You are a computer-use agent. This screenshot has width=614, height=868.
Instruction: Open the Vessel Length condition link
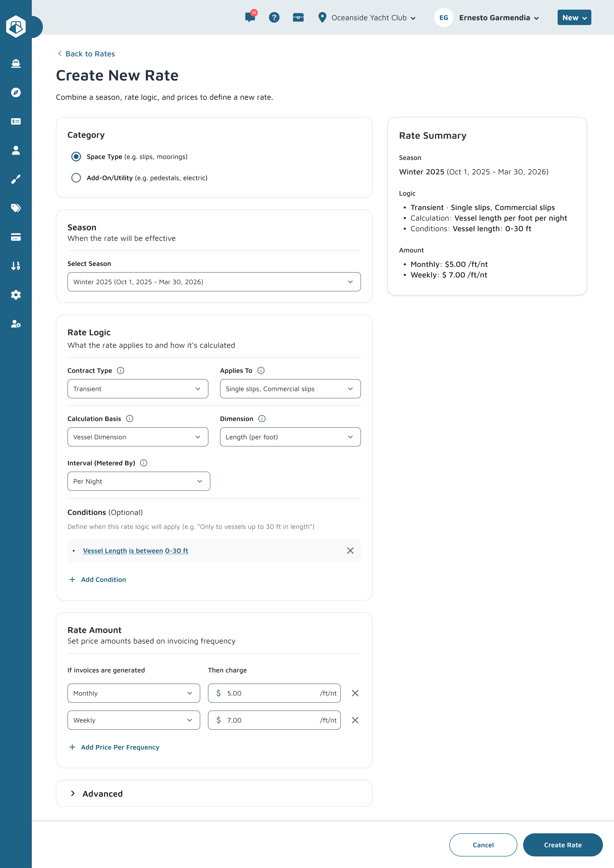pyautogui.click(x=105, y=551)
